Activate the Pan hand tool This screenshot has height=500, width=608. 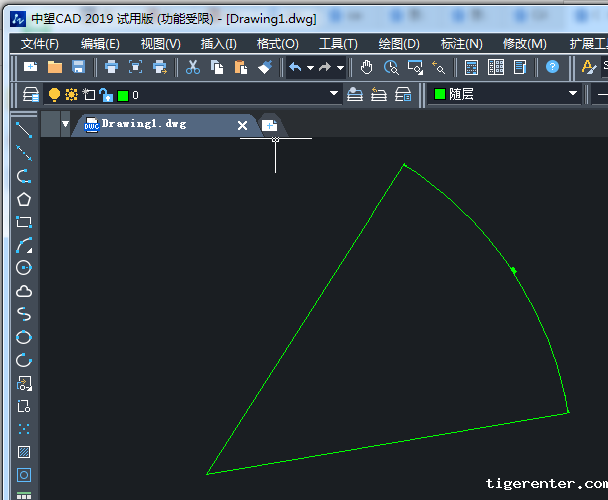click(367, 67)
